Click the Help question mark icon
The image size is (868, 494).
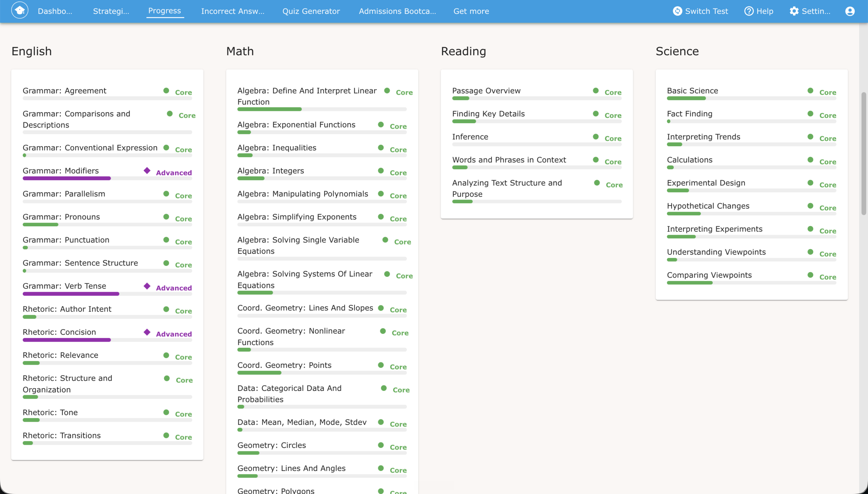pyautogui.click(x=749, y=11)
